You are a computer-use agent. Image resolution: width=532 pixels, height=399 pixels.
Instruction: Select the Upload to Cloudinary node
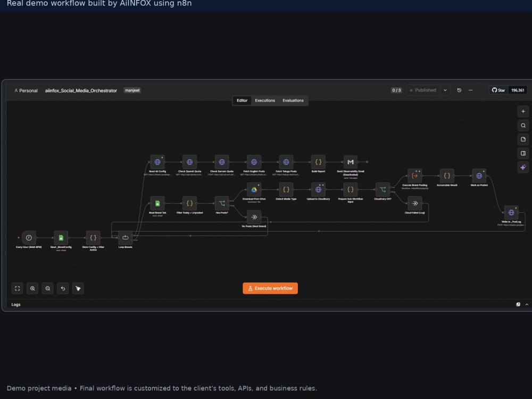point(318,190)
